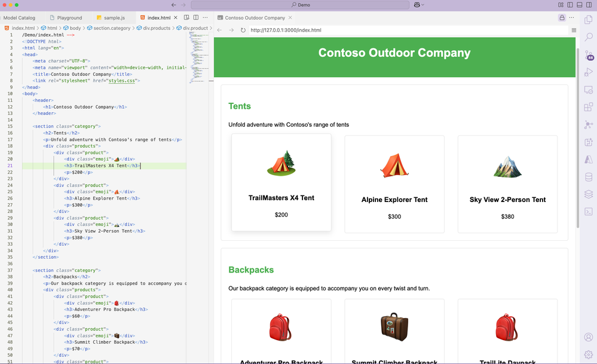
Task: Open the preview hamburger menu
Action: [574, 30]
